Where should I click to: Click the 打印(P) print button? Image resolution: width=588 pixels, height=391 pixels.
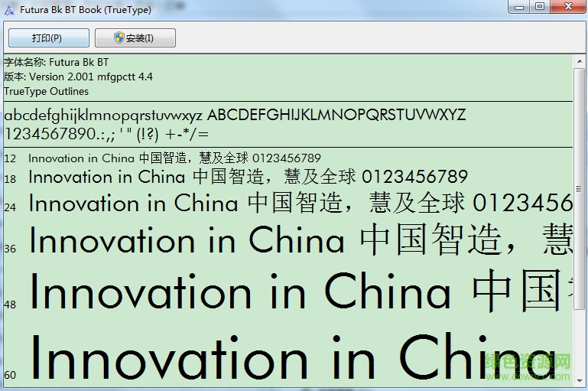point(49,38)
